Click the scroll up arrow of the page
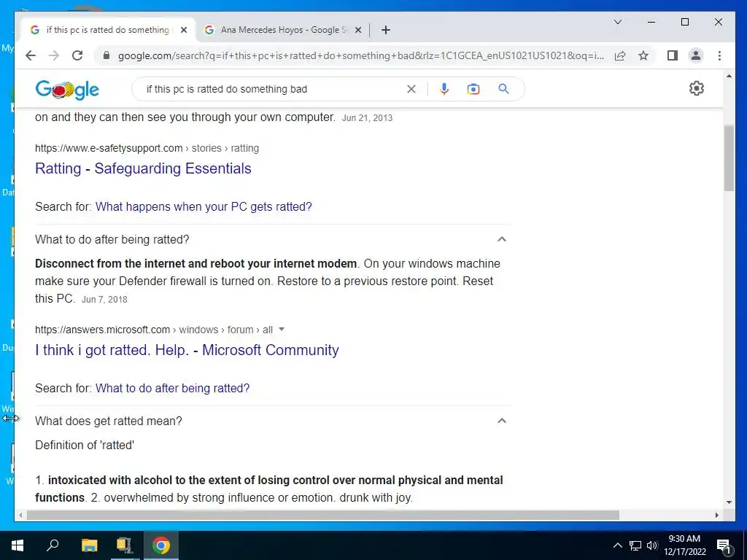The height and width of the screenshot is (560, 747). (x=729, y=76)
